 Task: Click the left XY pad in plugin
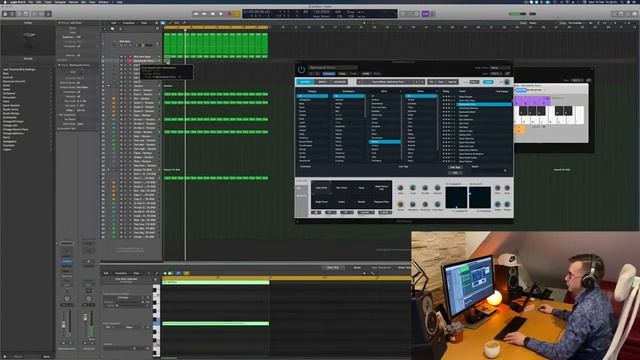tap(456, 197)
